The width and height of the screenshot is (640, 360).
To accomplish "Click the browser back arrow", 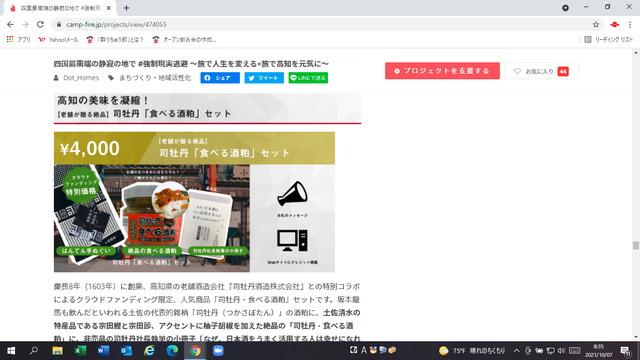I will coord(10,24).
